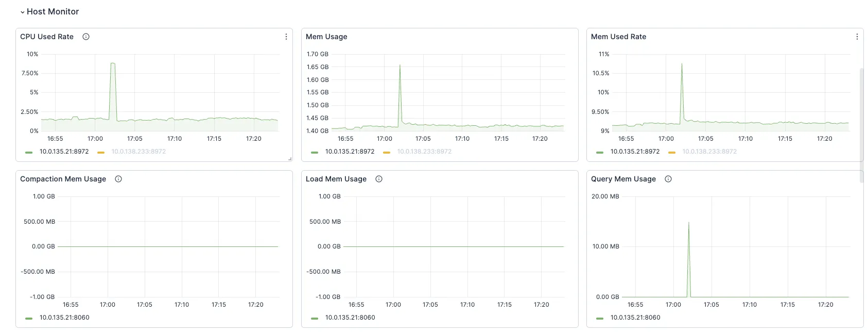Click the Host Monitor row title
The width and height of the screenshot is (868, 332).
53,12
